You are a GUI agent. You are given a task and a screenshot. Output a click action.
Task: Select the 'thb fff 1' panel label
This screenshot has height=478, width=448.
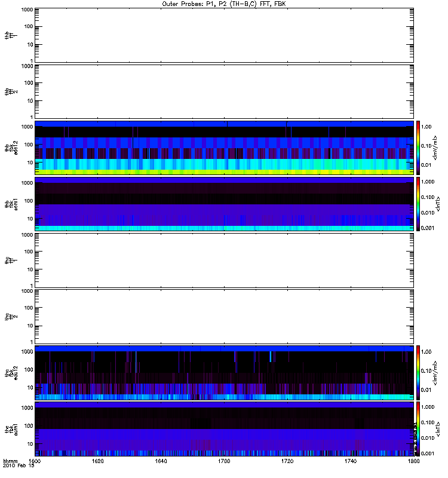pos(11,35)
